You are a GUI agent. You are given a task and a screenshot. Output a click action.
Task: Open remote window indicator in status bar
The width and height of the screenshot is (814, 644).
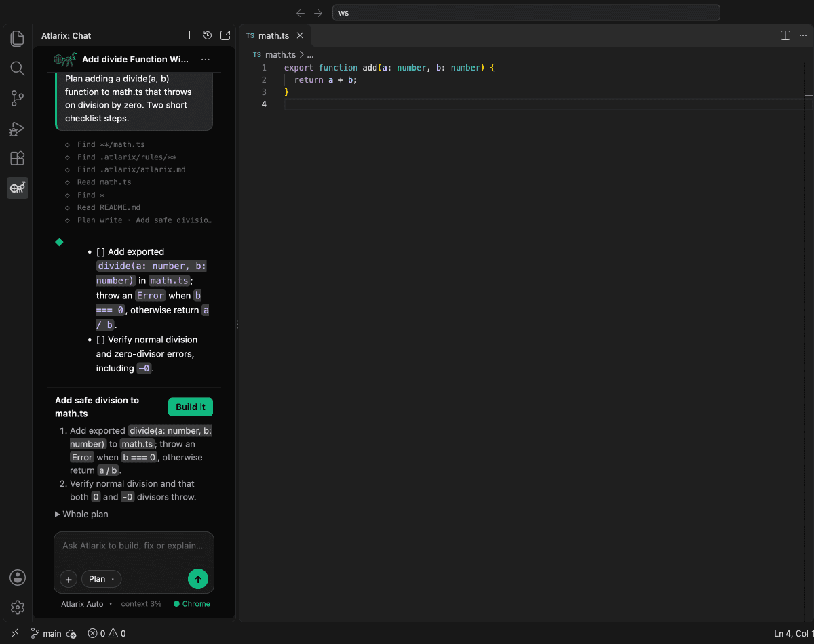click(15, 633)
